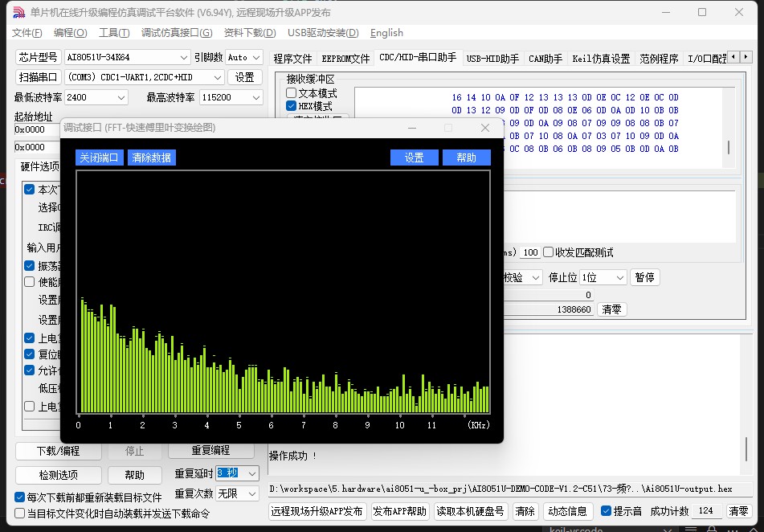Click output log panel scrollbar
764x532 pixels.
[746, 449]
